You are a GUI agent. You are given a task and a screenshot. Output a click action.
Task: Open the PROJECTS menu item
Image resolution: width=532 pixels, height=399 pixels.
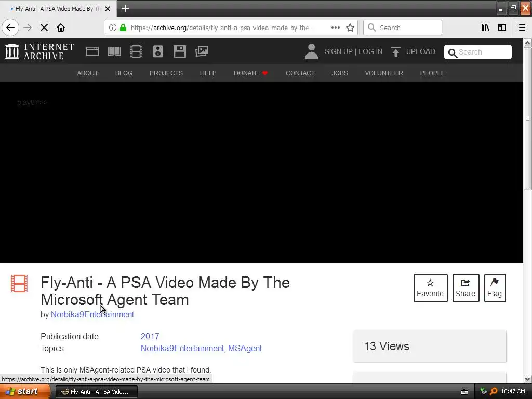166,73
